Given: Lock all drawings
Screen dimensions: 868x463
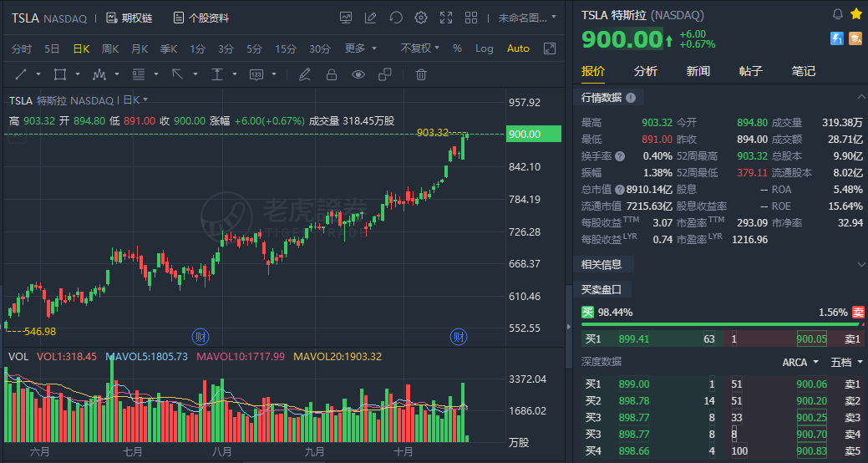Looking at the screenshot, I should tap(332, 74).
